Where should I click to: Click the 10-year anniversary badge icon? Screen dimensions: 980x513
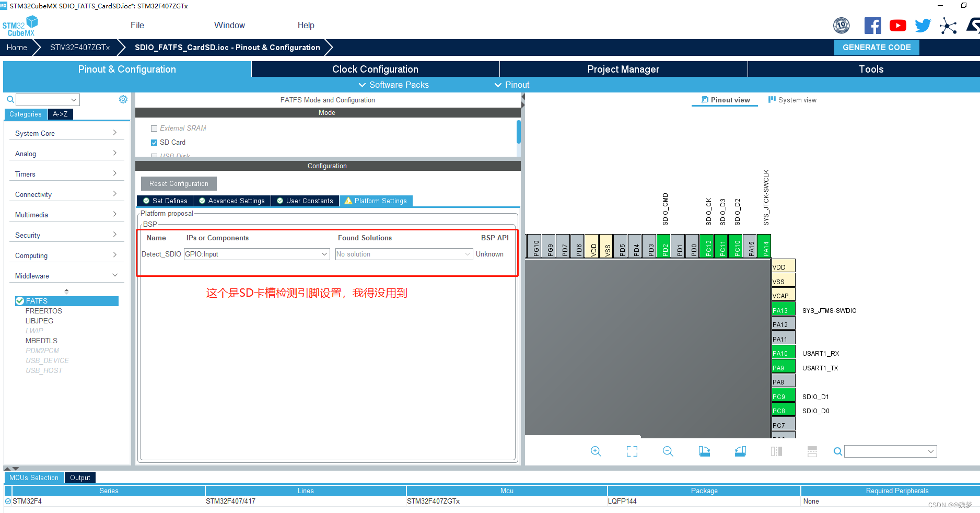coord(842,26)
